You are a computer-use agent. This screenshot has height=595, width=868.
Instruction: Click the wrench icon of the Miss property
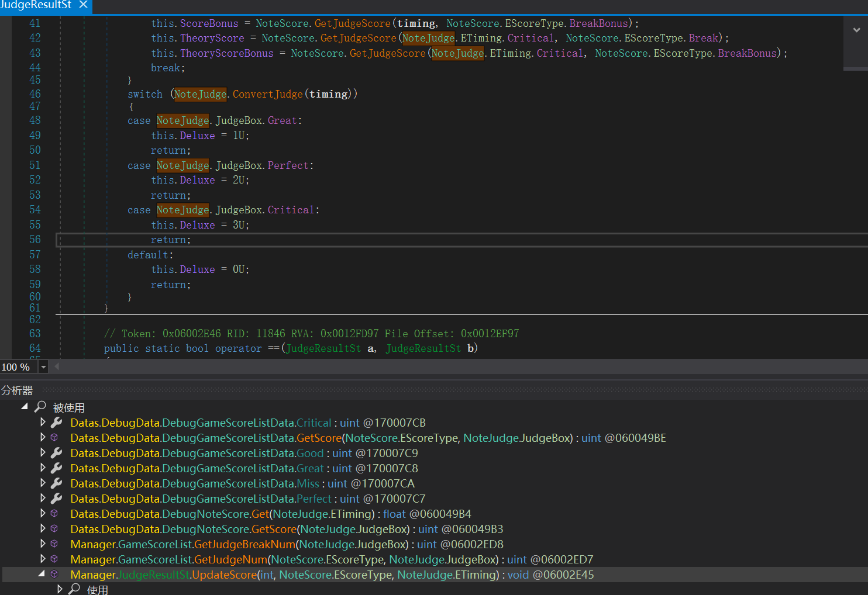56,483
